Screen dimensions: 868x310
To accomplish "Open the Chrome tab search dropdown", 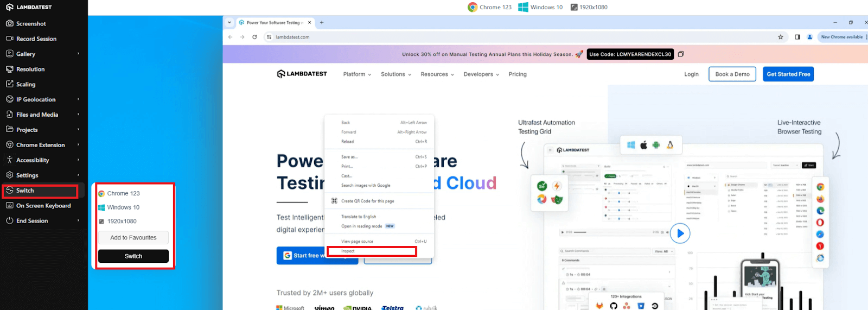I will pyautogui.click(x=229, y=23).
